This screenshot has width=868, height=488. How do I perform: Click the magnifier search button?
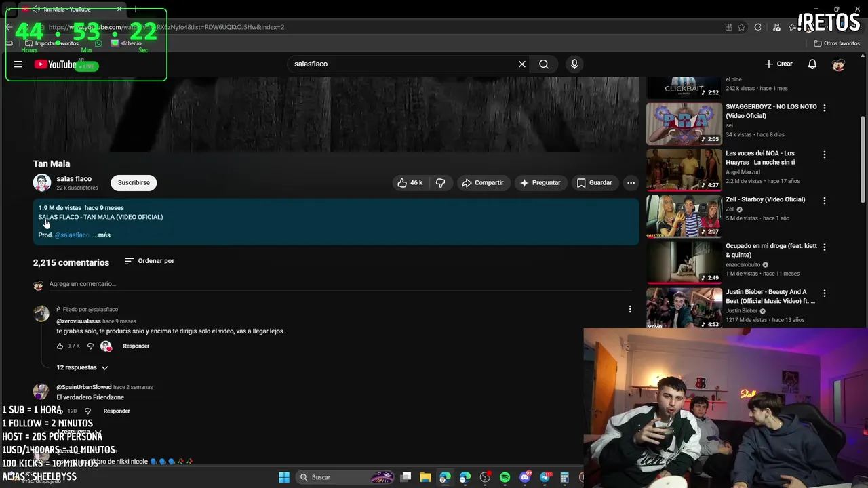(x=544, y=64)
